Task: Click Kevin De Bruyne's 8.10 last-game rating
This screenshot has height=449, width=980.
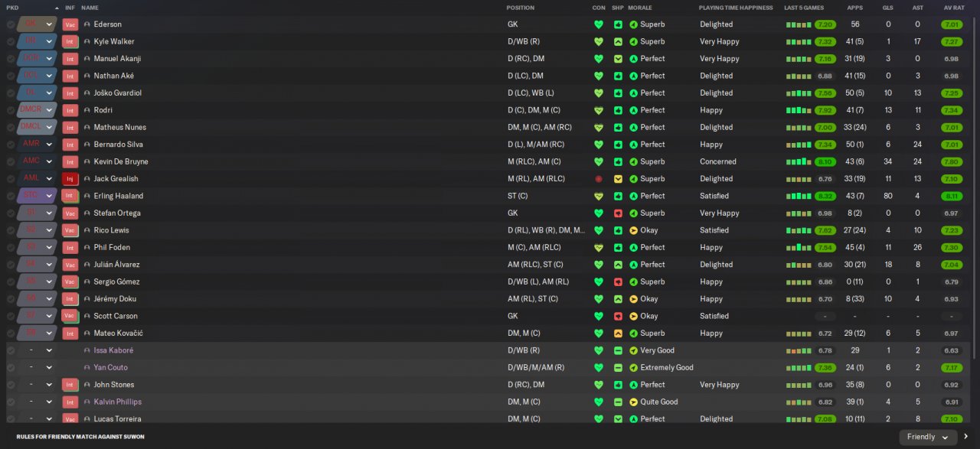Action: click(x=825, y=161)
